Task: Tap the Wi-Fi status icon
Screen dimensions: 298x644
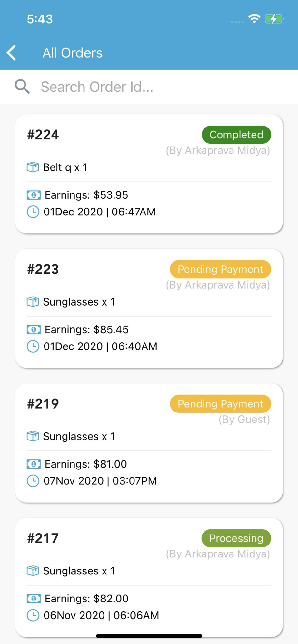Action: tap(254, 19)
